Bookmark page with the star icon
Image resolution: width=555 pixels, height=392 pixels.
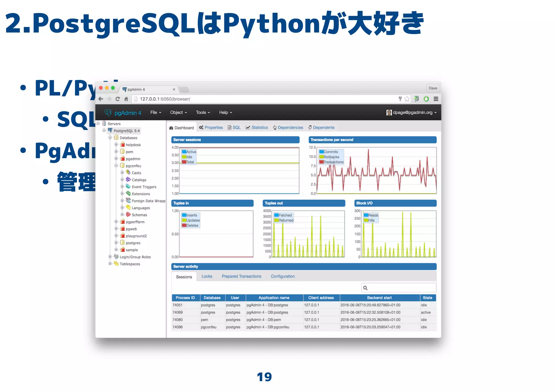click(407, 99)
